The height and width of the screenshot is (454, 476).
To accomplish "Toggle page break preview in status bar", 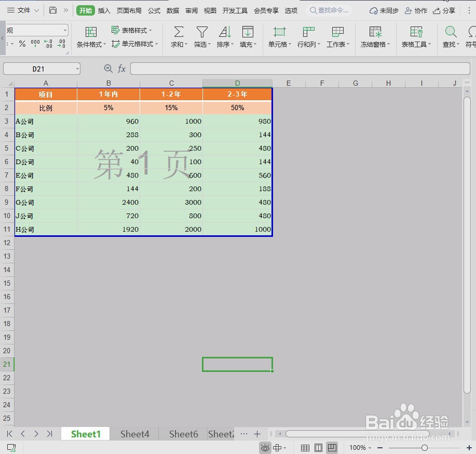I will pyautogui.click(x=332, y=447).
